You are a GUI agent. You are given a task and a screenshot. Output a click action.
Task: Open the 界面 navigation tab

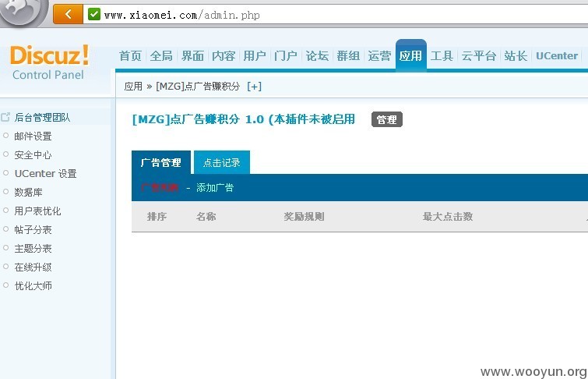[192, 56]
